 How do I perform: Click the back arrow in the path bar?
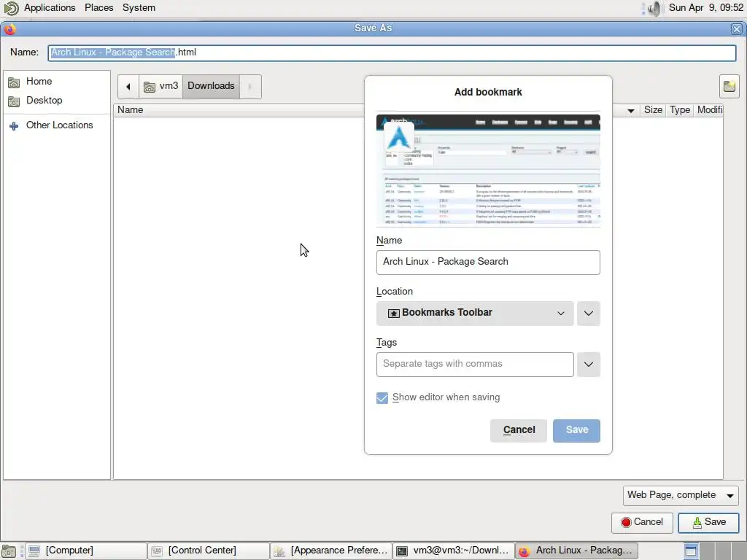tap(128, 87)
